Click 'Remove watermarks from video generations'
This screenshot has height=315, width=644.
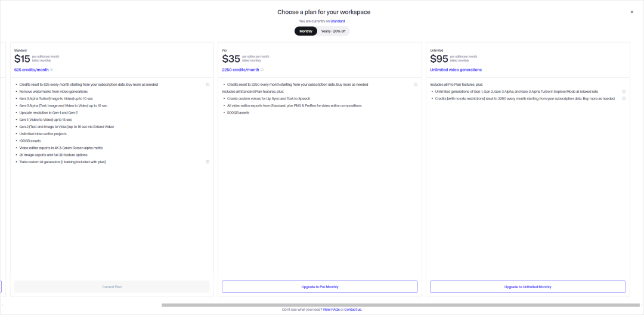[54, 92]
